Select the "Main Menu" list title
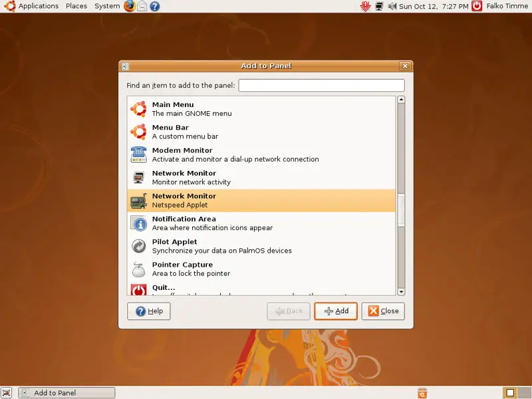 173,104
